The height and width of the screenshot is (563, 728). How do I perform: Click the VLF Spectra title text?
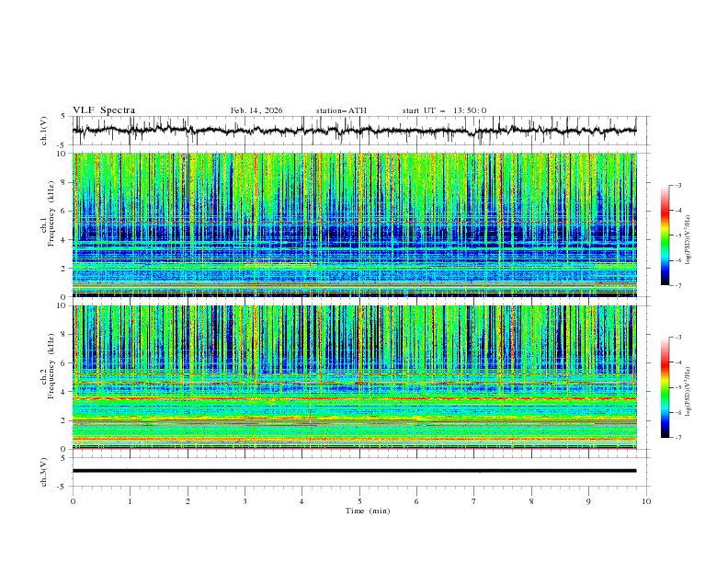[x=104, y=110]
